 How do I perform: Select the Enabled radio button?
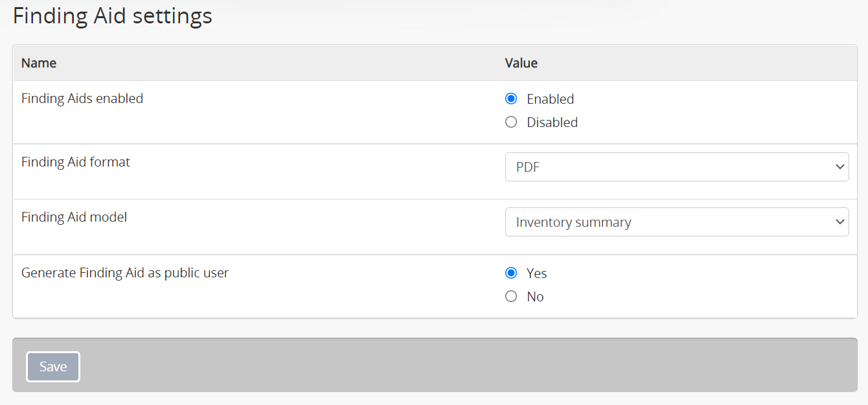tap(511, 99)
